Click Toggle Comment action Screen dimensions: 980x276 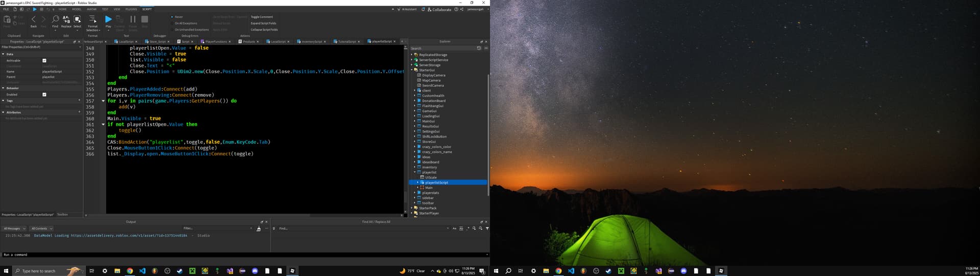click(x=262, y=17)
